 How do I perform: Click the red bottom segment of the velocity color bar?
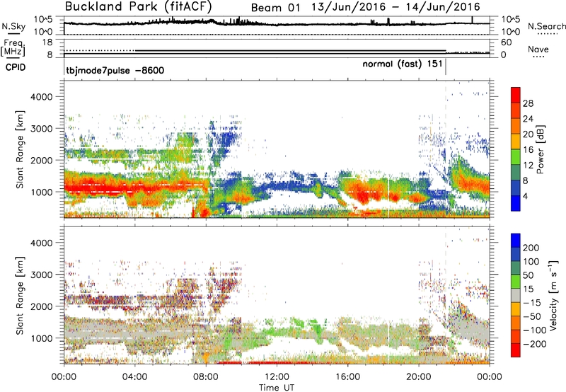(516, 350)
